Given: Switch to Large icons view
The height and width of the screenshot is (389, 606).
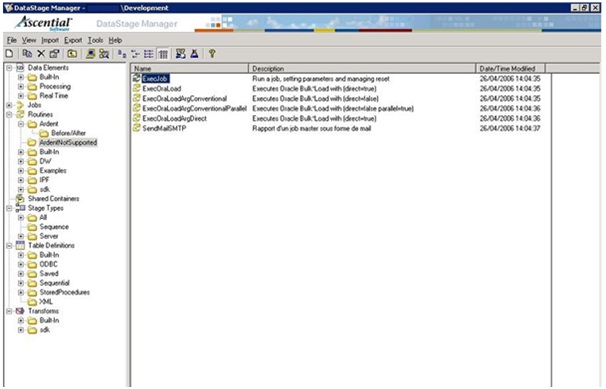Looking at the screenshot, I should [x=122, y=54].
